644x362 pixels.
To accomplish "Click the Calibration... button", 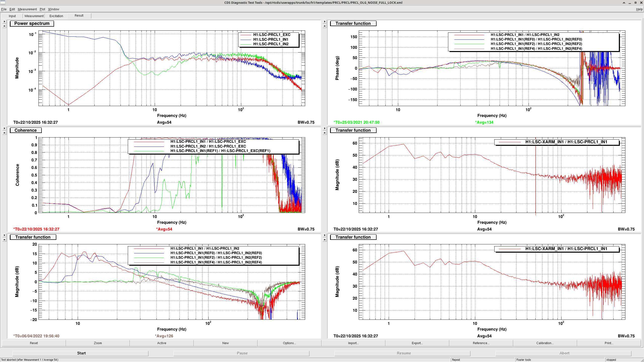I will [545, 343].
